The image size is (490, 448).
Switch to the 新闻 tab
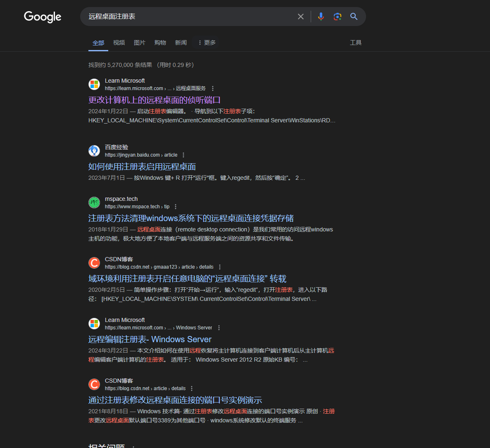[181, 43]
